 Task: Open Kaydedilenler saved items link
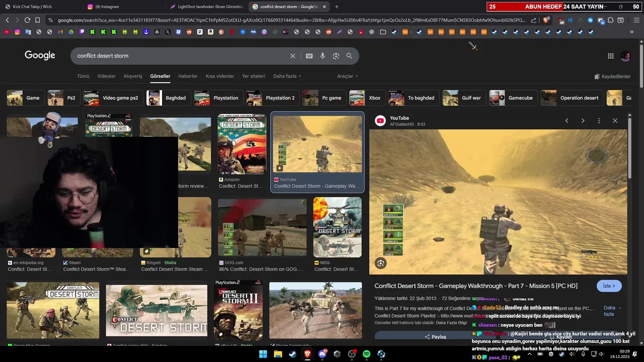click(x=612, y=76)
